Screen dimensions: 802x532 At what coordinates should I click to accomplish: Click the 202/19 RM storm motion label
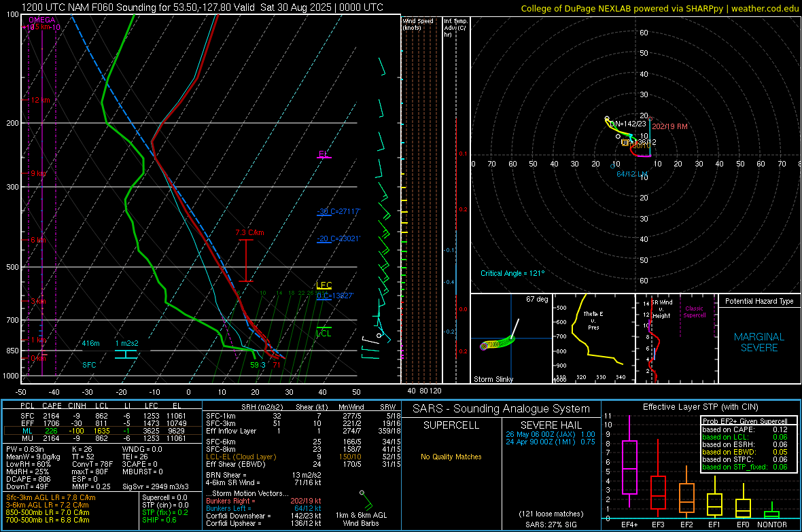(669, 126)
